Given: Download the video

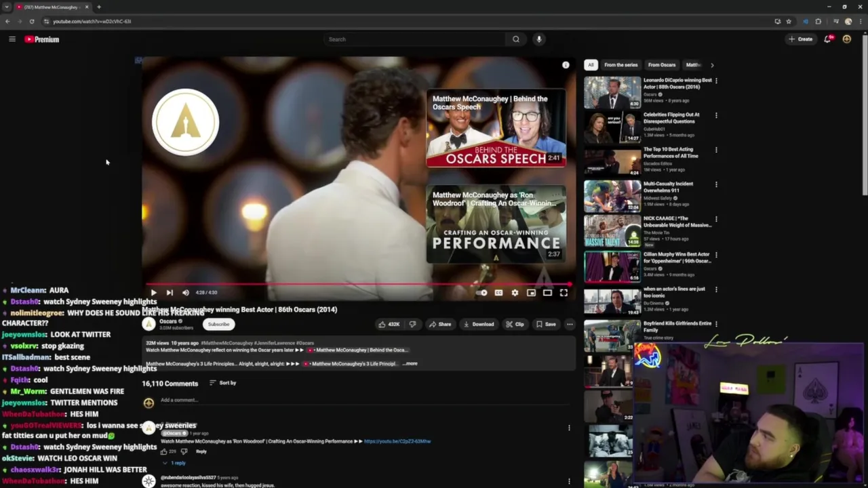Looking at the screenshot, I should pos(479,325).
